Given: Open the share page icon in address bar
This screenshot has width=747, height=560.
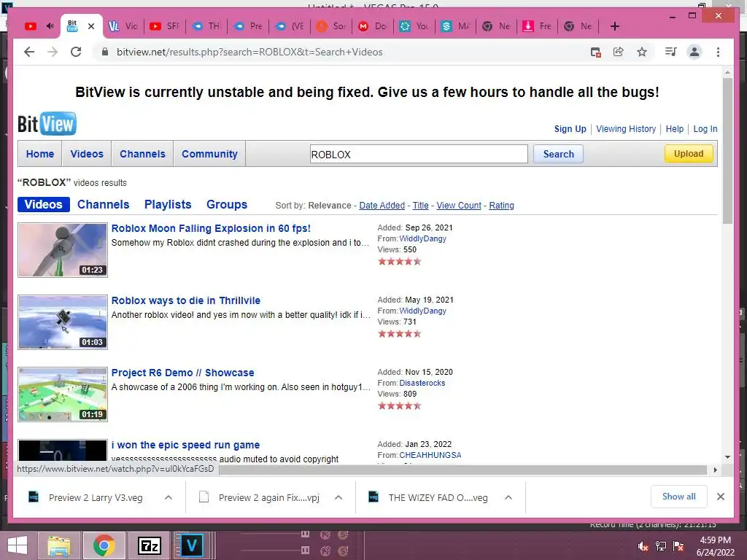Looking at the screenshot, I should coord(619,52).
